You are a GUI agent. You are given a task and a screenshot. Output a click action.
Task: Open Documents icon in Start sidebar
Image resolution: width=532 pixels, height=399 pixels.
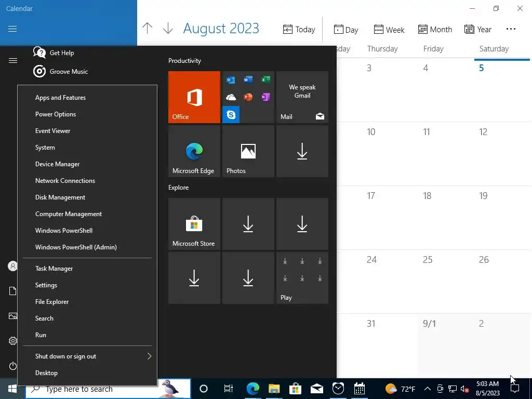click(13, 291)
